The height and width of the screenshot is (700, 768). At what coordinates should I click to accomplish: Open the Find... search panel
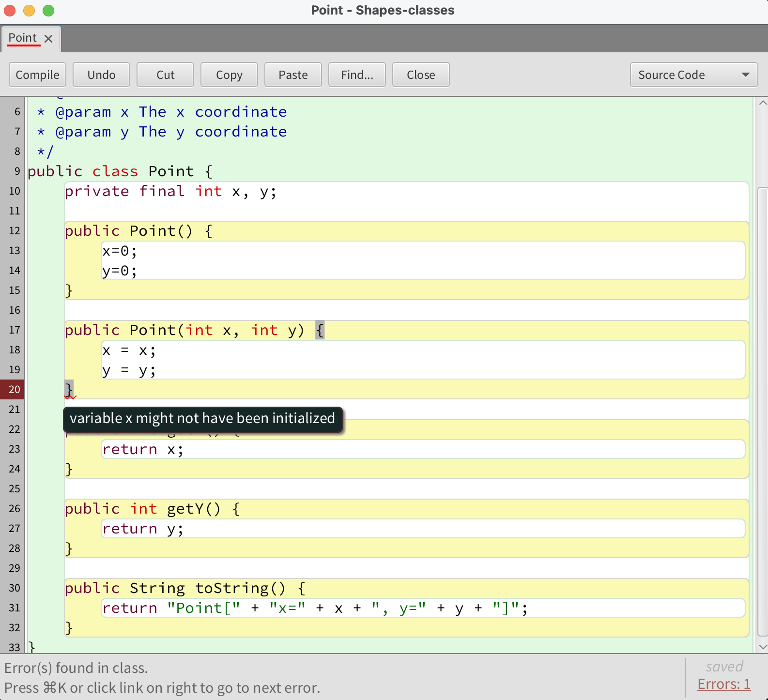[x=357, y=75]
